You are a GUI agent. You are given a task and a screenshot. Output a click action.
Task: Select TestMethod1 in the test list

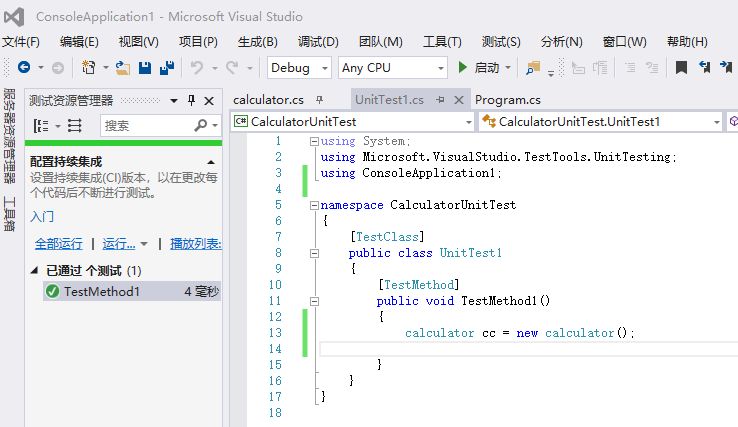pyautogui.click(x=132, y=291)
